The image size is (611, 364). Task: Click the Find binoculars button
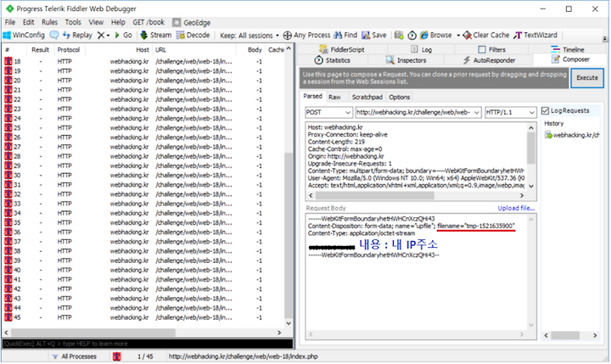click(345, 35)
